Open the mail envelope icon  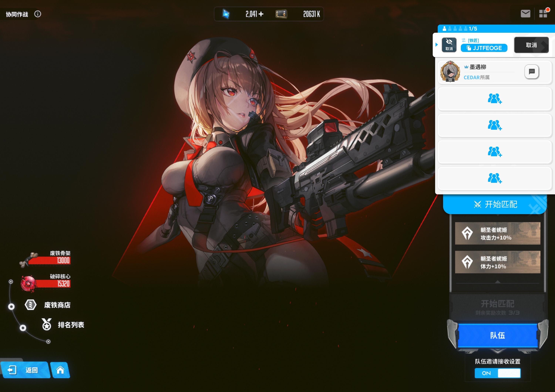click(526, 14)
